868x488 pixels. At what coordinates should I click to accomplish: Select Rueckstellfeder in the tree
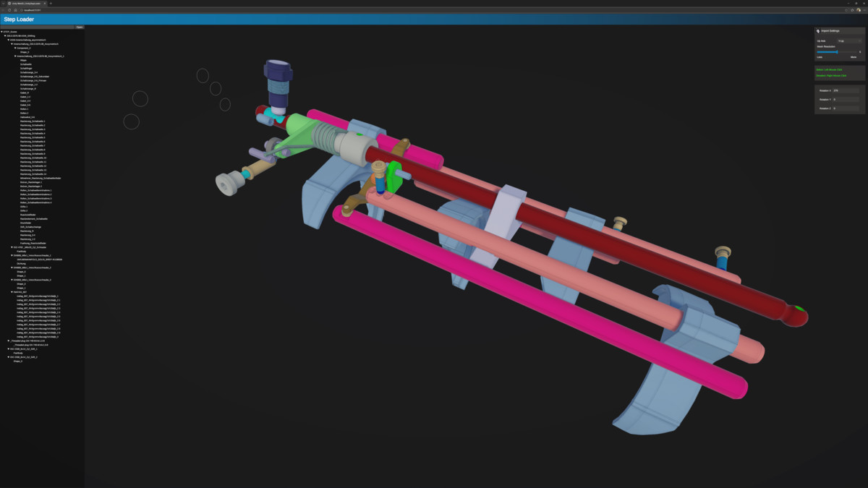[x=27, y=215]
